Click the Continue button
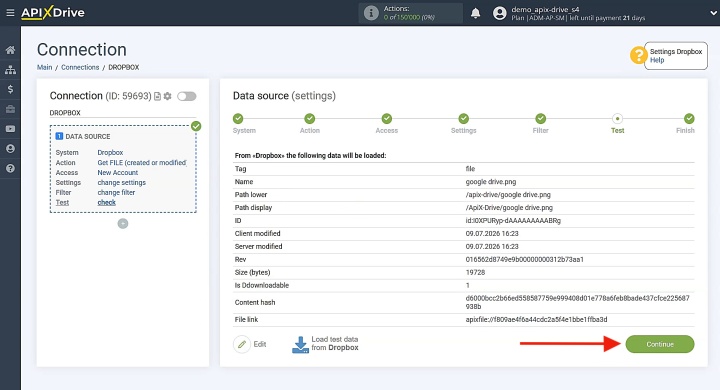 pos(660,344)
